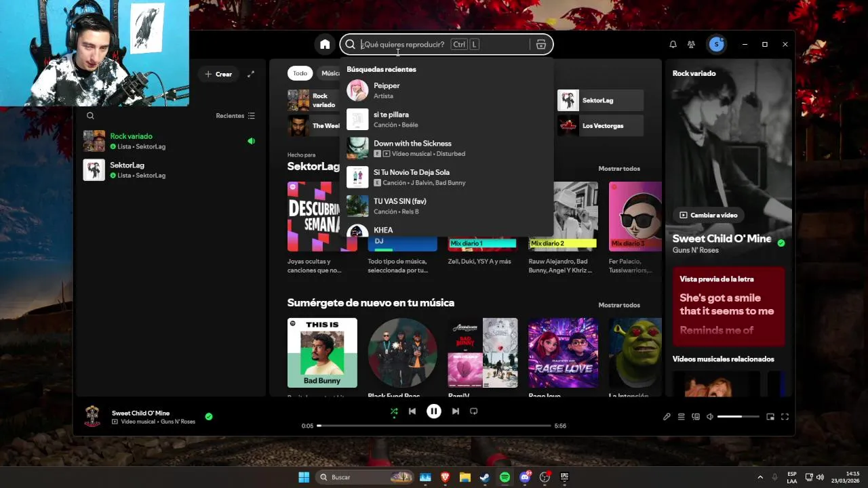
Task: Skip to previous track
Action: point(412,411)
